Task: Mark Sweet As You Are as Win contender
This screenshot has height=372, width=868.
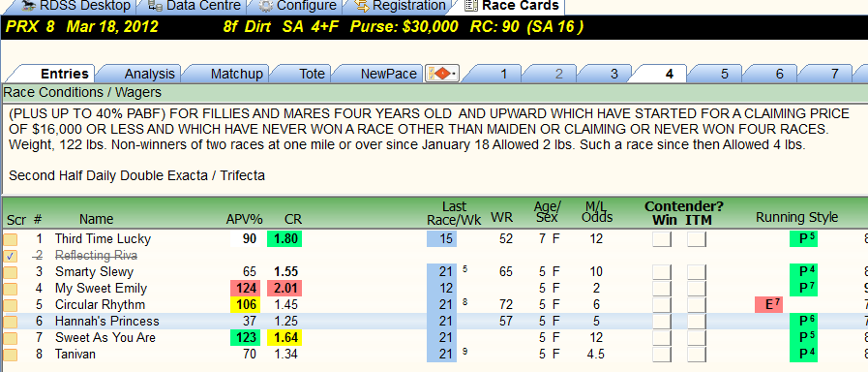Action: [662, 338]
